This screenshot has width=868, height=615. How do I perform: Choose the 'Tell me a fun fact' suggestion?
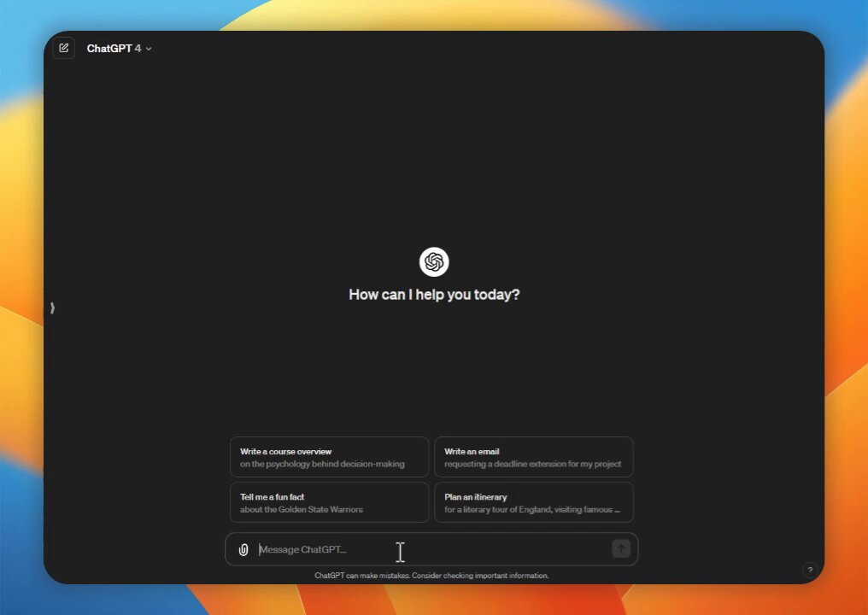[330, 502]
